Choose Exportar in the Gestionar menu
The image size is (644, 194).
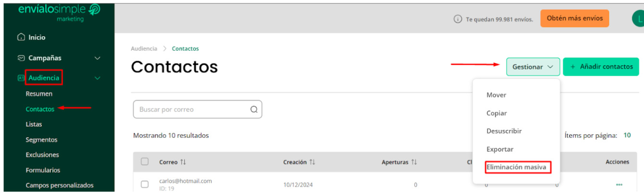[500, 149]
